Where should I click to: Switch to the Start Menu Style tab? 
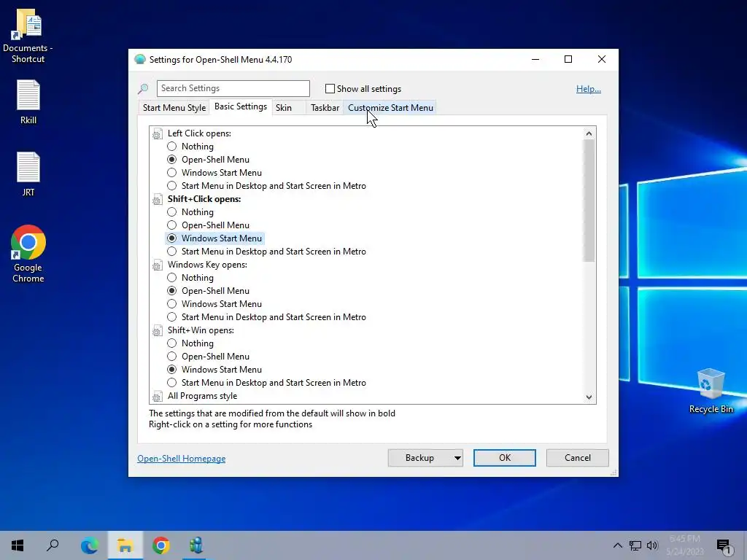[x=174, y=108]
